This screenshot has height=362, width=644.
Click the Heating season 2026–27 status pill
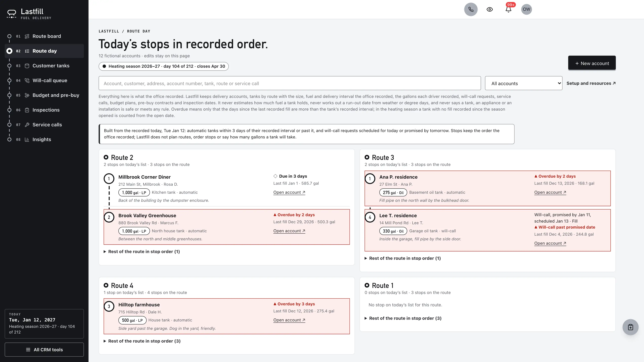[164, 66]
